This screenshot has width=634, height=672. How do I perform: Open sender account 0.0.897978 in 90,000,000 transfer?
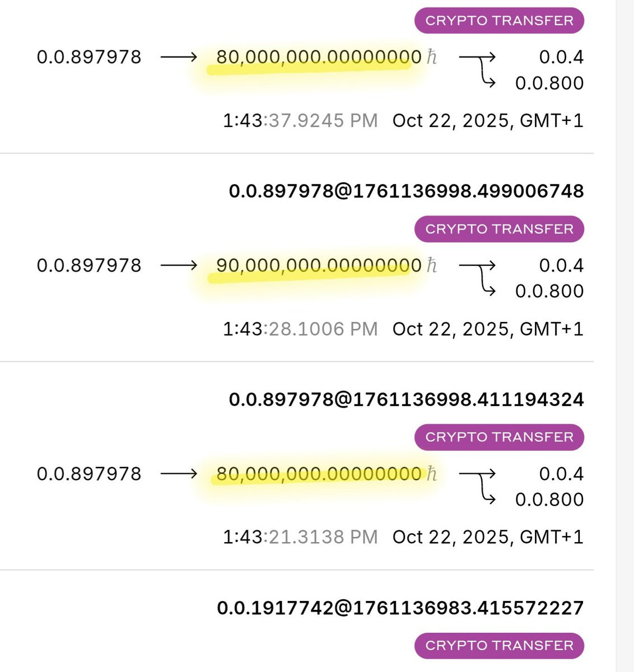[89, 265]
